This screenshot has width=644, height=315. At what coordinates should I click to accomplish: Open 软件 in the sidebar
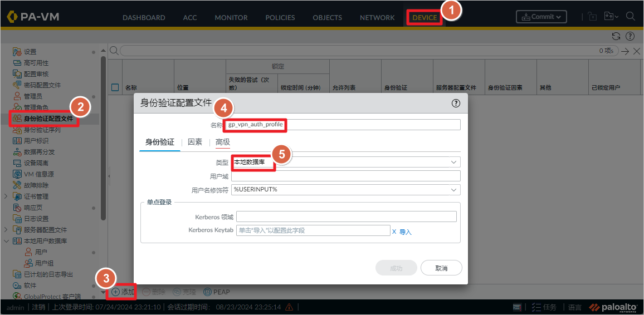30,285
